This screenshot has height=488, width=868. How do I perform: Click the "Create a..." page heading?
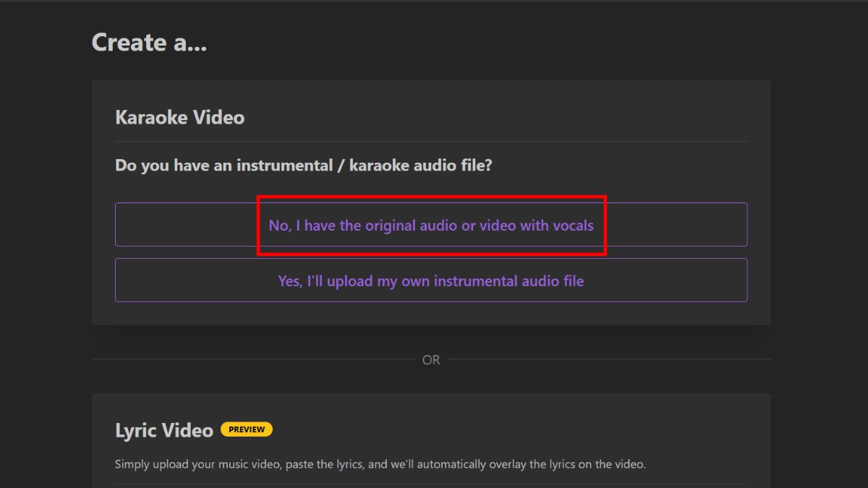click(x=149, y=43)
